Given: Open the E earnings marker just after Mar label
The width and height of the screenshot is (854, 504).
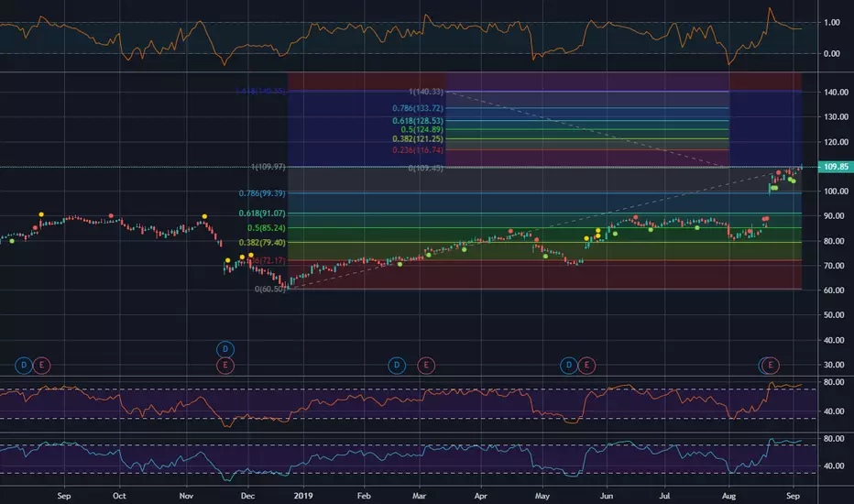Looking at the screenshot, I should pyautogui.click(x=426, y=366).
